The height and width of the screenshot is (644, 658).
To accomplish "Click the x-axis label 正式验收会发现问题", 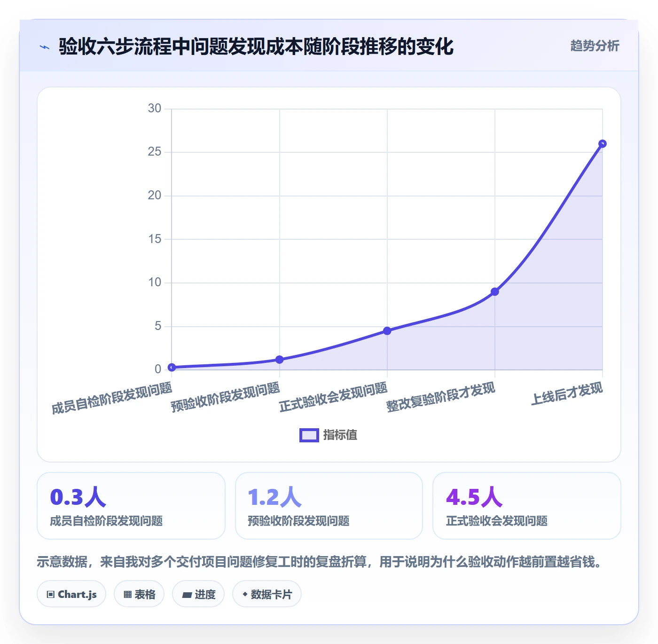I will (x=333, y=397).
